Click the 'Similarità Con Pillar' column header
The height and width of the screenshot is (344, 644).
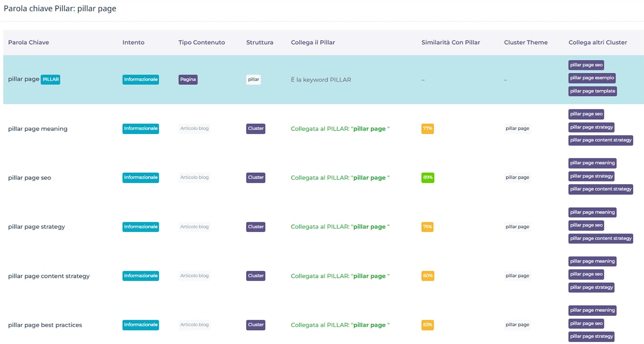(x=450, y=42)
